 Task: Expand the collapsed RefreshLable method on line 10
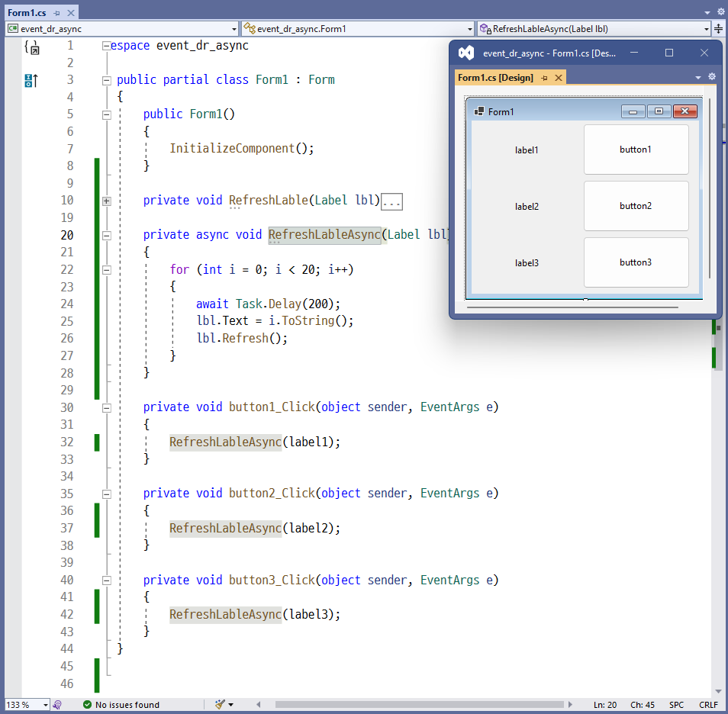[106, 201]
